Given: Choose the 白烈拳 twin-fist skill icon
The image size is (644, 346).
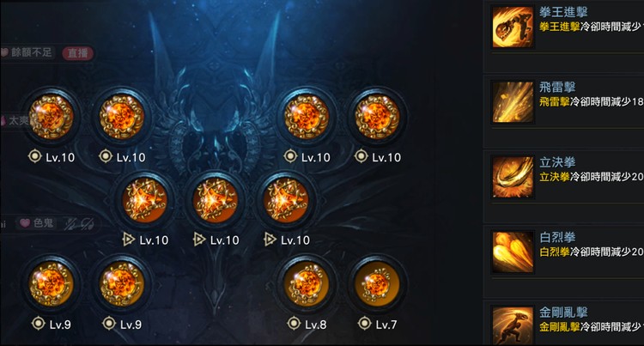Looking at the screenshot, I should click(x=512, y=252).
